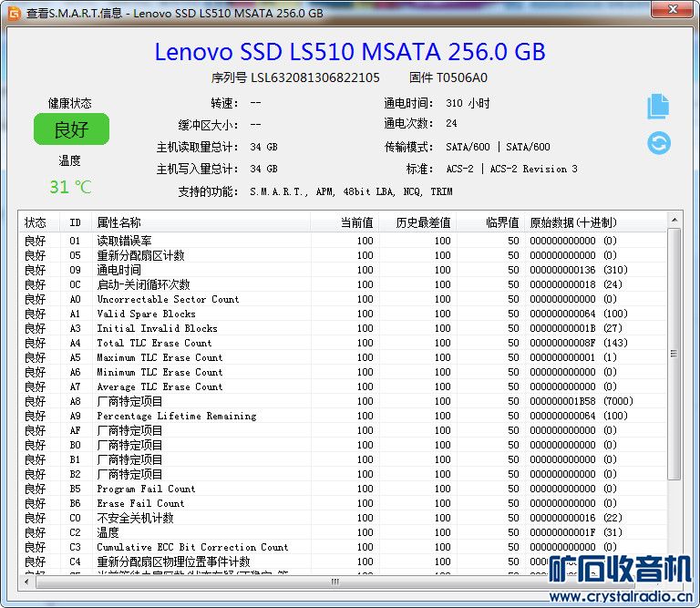Click the ID column header
Image resolution: width=700 pixels, height=608 pixels.
pyautogui.click(x=75, y=222)
